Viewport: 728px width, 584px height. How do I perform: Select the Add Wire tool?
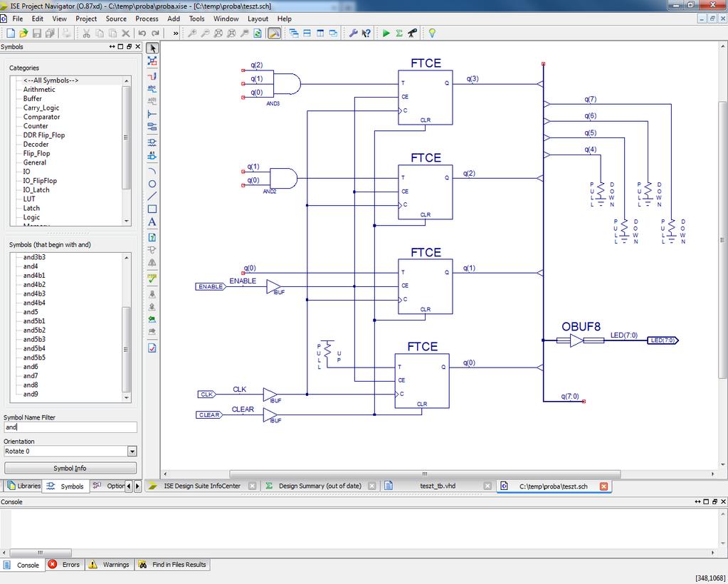[152, 74]
